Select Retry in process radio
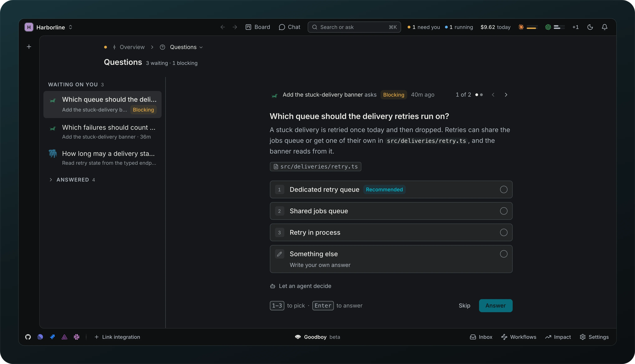 [x=504, y=233]
